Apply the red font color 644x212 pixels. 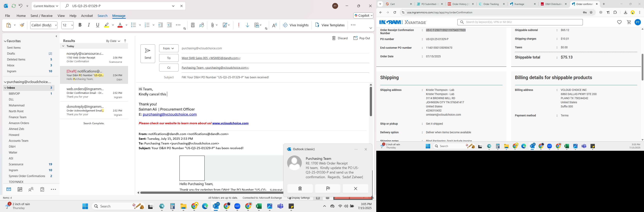pyautogui.click(x=120, y=25)
